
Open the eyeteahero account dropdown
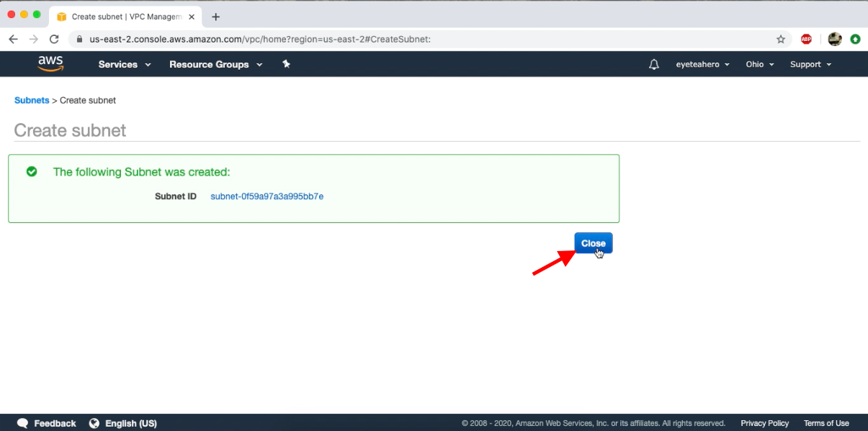point(703,64)
